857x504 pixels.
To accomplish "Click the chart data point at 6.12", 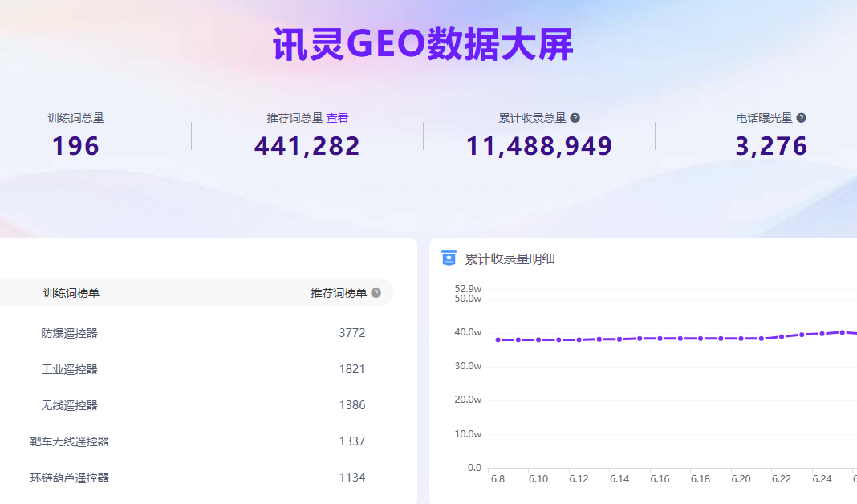I will click(579, 340).
